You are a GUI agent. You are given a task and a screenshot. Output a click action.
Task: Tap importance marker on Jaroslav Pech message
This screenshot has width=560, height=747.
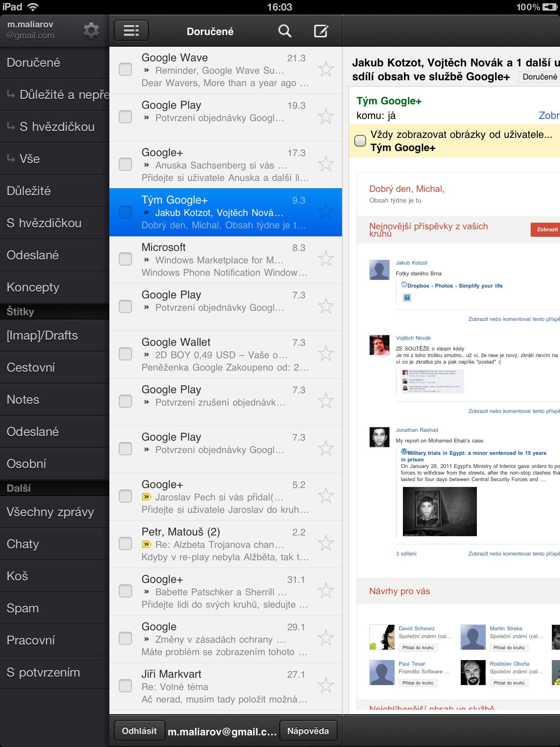pos(146,497)
